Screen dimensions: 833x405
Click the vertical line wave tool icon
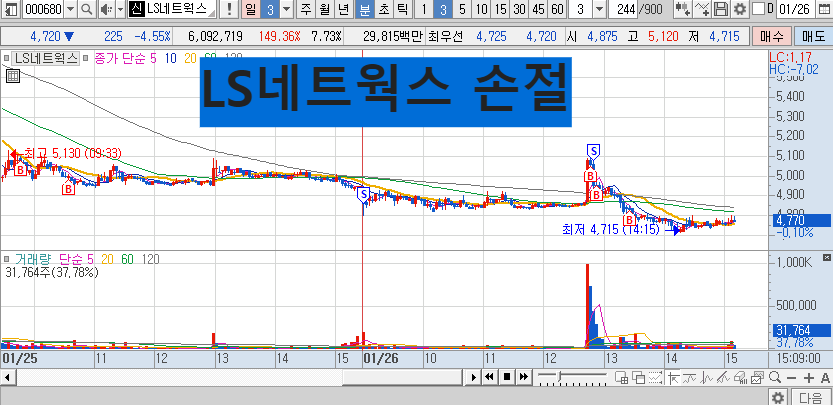pyautogui.click(x=707, y=378)
